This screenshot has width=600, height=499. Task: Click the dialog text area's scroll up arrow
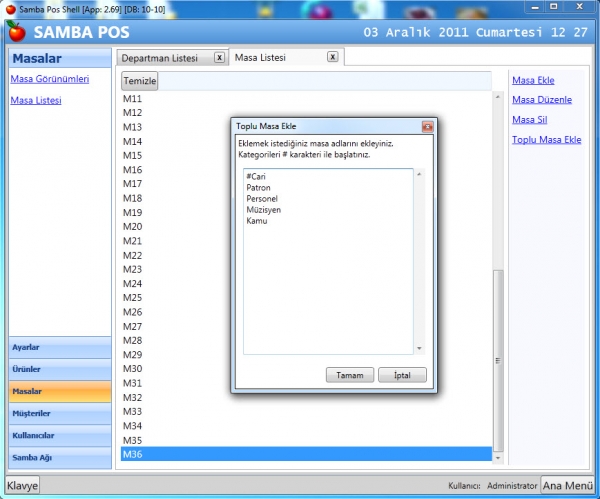click(x=419, y=174)
